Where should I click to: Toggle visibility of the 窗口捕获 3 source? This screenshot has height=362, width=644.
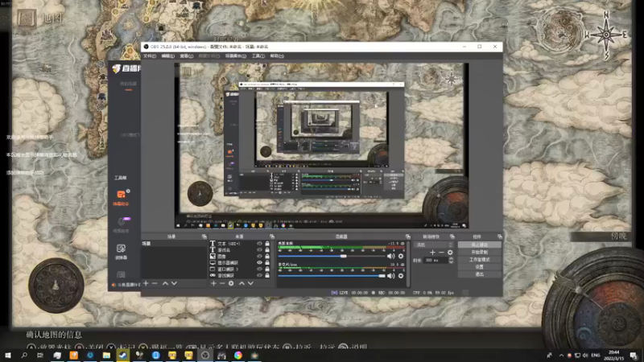[x=259, y=269]
